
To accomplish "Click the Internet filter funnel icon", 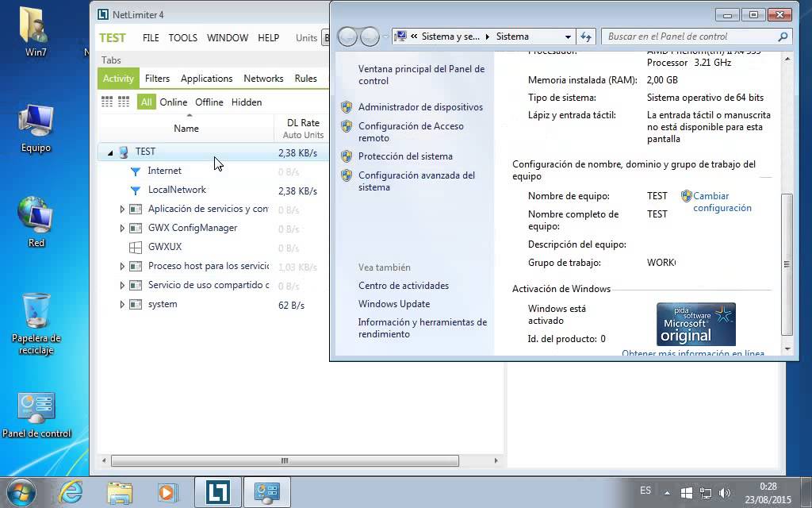I will click(x=136, y=171).
